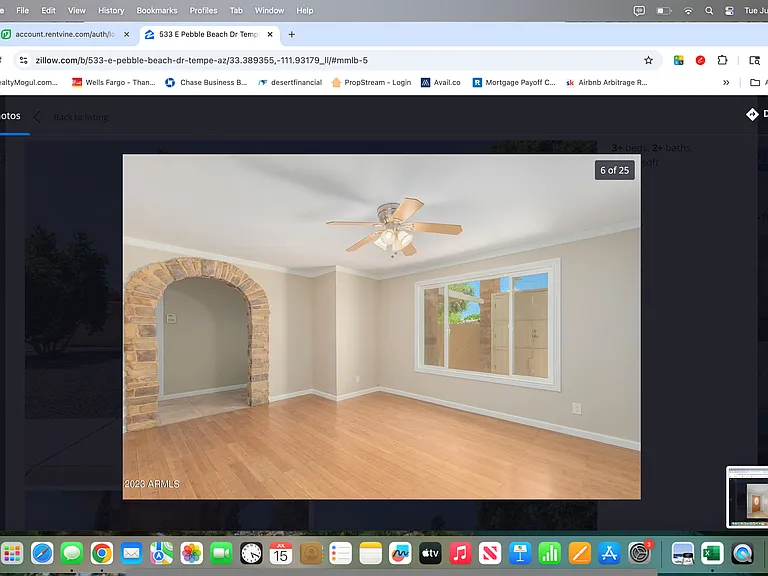This screenshot has width=768, height=576.
Task: Open Reminders from the Dock
Action: point(340,554)
